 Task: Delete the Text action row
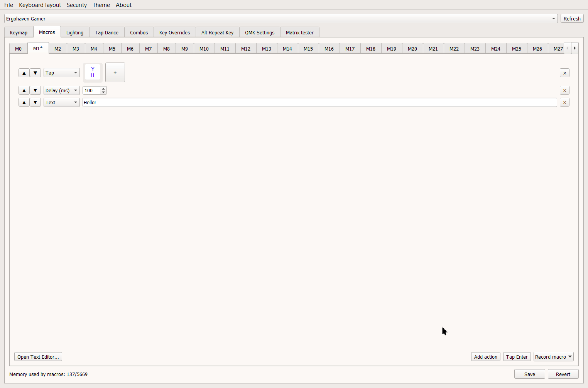(x=564, y=102)
